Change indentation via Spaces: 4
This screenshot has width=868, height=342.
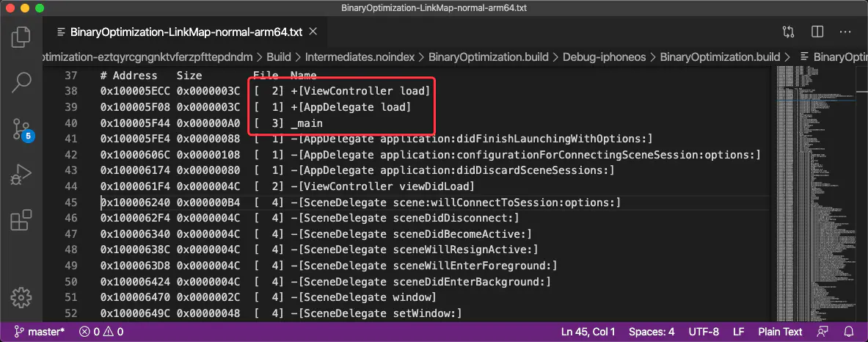tap(651, 332)
